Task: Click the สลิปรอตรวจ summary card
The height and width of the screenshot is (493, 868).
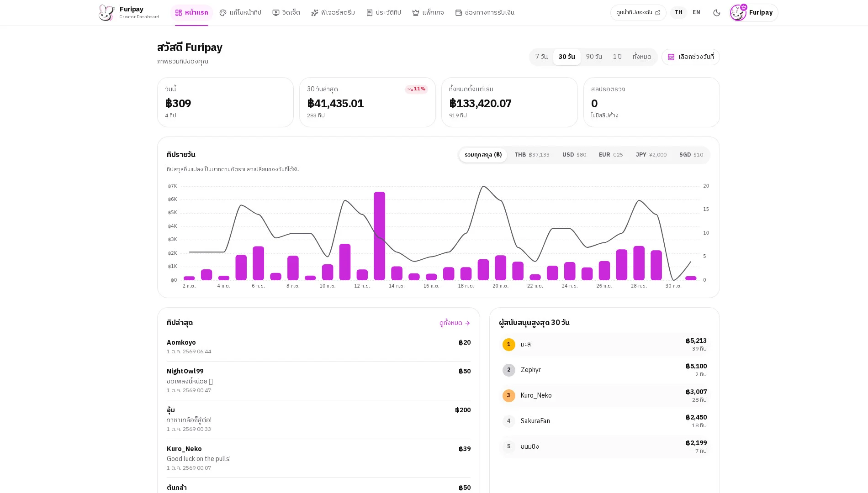Action: (x=651, y=102)
